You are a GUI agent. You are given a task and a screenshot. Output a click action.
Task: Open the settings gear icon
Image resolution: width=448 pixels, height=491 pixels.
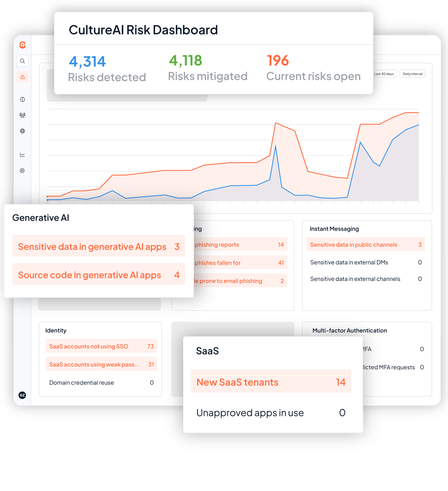[22, 171]
